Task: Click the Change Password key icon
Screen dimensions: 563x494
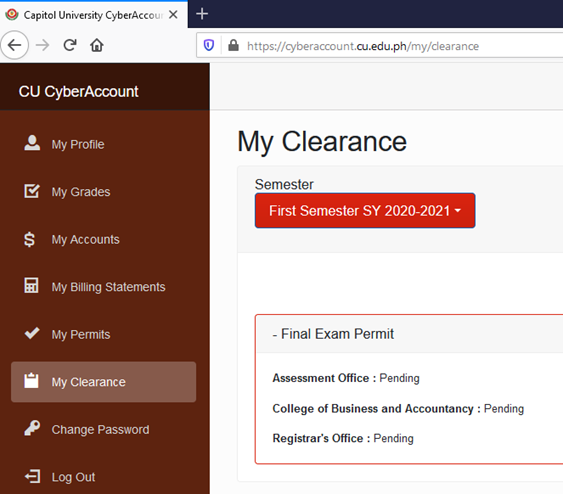Action: [32, 428]
